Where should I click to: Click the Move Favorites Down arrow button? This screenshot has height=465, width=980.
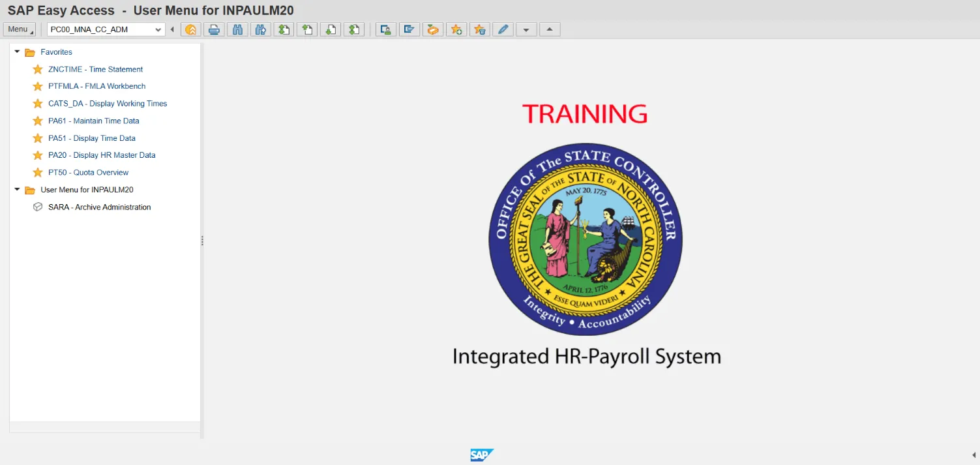pos(526,30)
